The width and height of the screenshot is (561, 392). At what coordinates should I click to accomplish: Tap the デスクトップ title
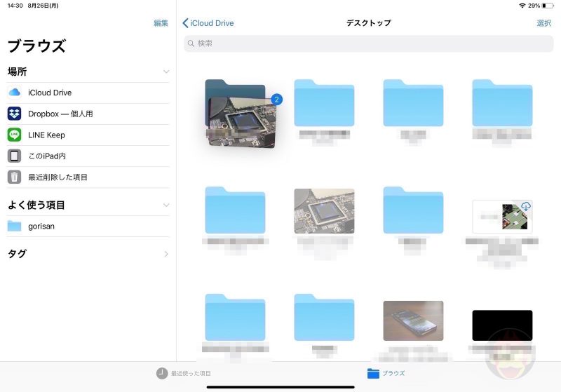[369, 23]
